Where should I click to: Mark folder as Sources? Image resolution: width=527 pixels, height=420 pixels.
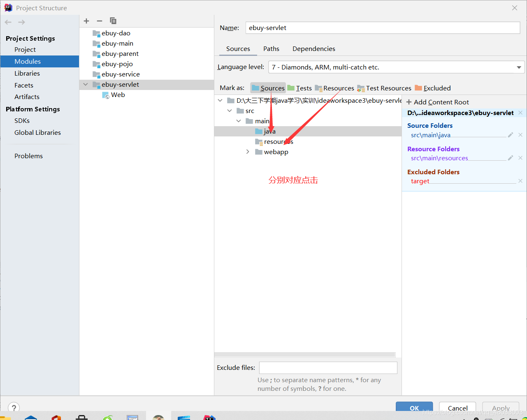pyautogui.click(x=268, y=88)
